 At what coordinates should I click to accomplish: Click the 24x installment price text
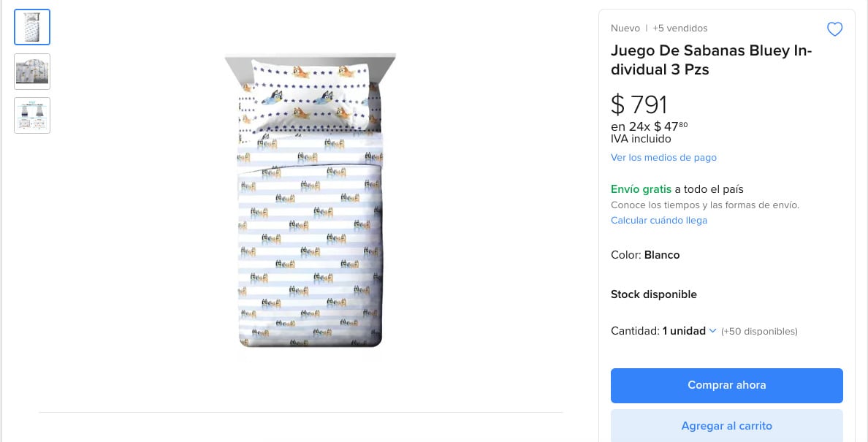point(649,126)
